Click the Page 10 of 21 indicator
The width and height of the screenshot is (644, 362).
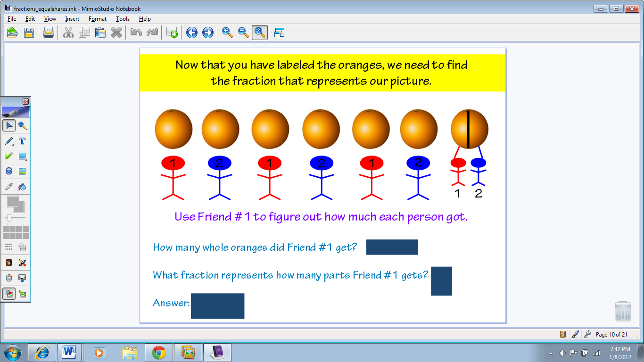(611, 335)
